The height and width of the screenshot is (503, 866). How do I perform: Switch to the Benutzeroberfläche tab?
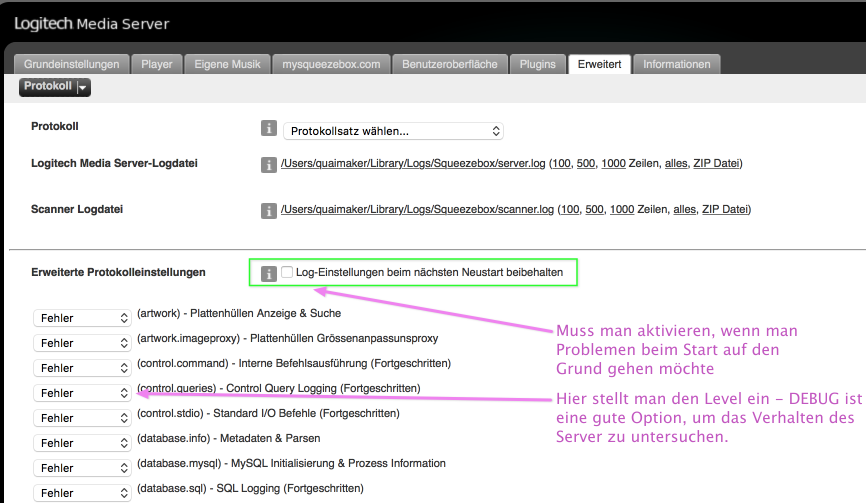click(x=450, y=64)
